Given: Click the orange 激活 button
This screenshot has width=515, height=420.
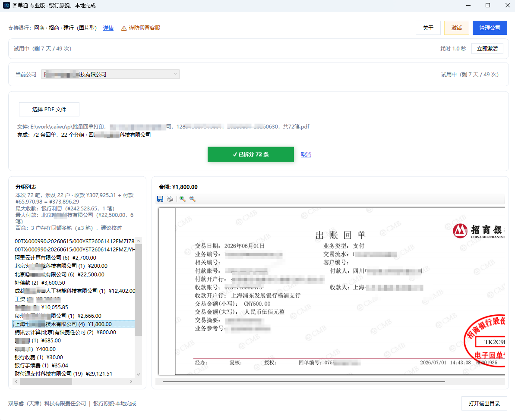Looking at the screenshot, I should (457, 28).
